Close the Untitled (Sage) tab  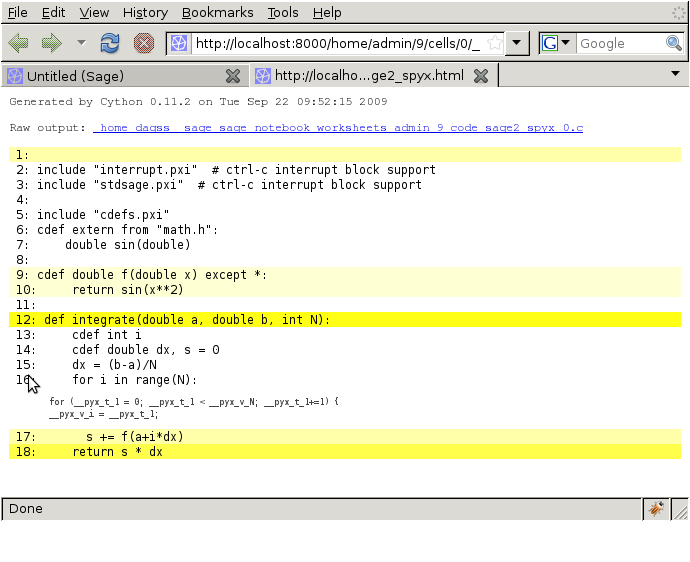tap(233, 76)
